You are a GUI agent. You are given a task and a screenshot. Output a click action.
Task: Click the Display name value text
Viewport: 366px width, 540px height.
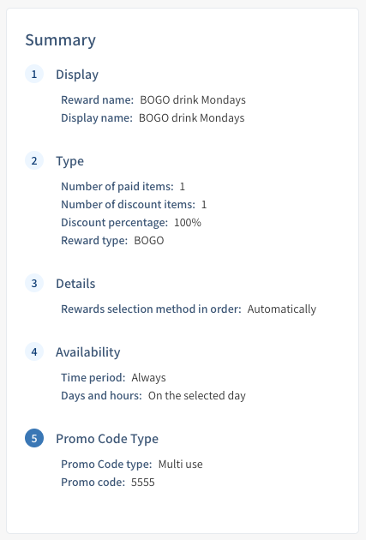coord(191,118)
